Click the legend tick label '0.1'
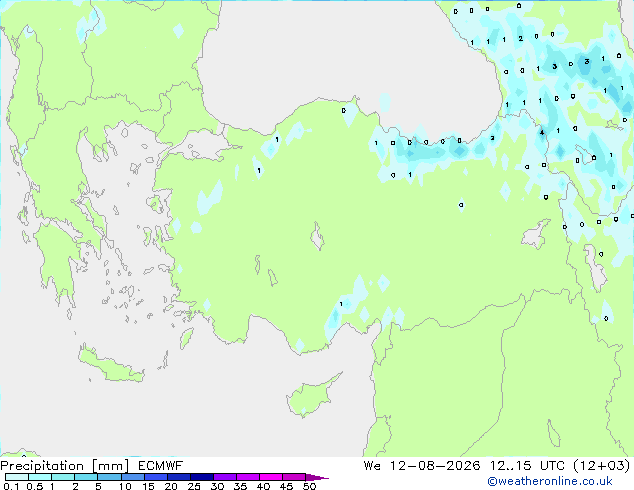Image resolution: width=634 pixels, height=490 pixels. tap(11, 486)
